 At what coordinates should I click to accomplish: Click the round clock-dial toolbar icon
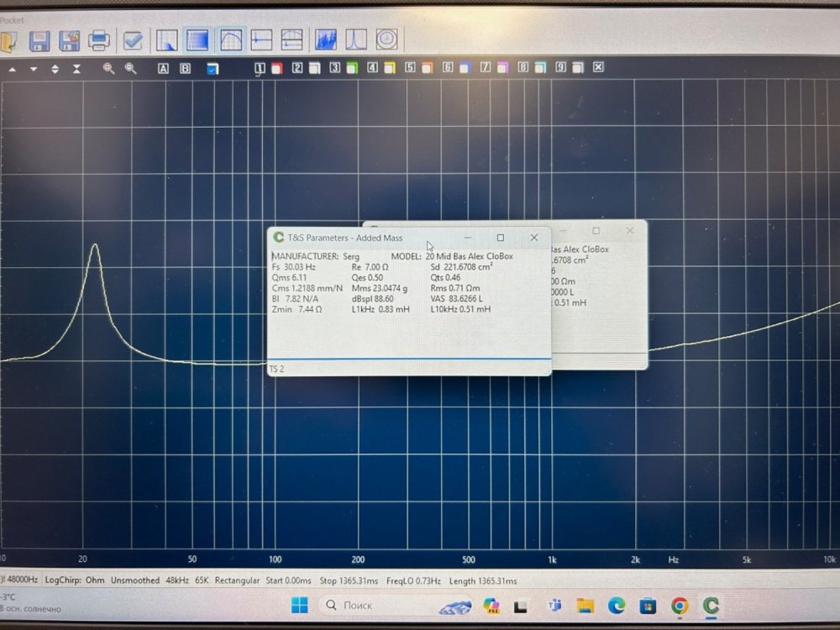(386, 39)
